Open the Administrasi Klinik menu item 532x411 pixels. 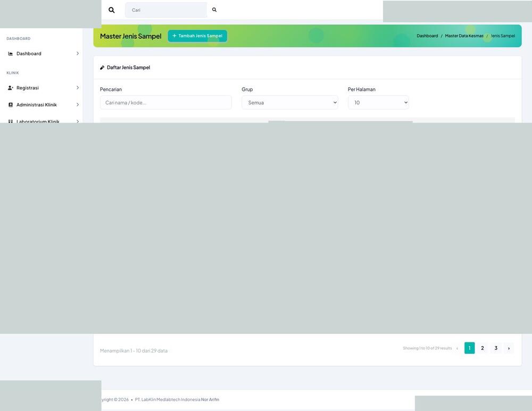pyautogui.click(x=43, y=105)
